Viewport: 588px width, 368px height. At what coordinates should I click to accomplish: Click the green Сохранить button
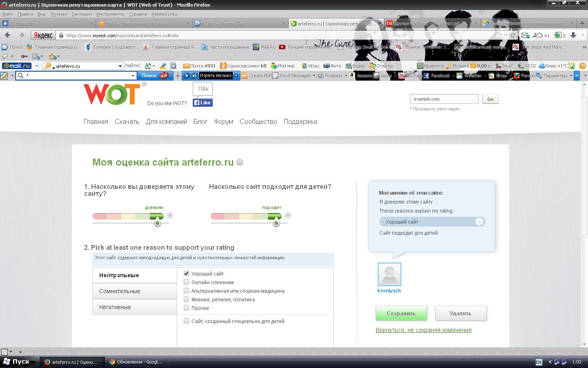[401, 313]
